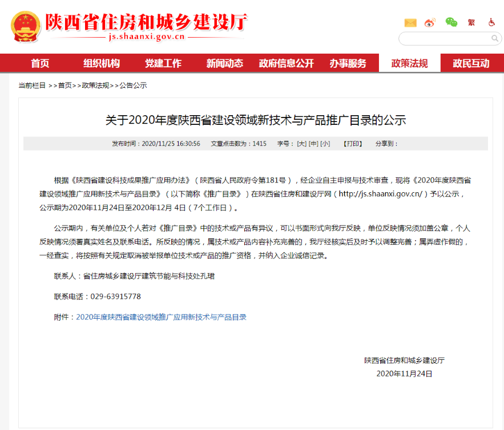The width and height of the screenshot is (504, 430).
Task: Click 公告公示 in the breadcrumb
Action: pos(134,86)
